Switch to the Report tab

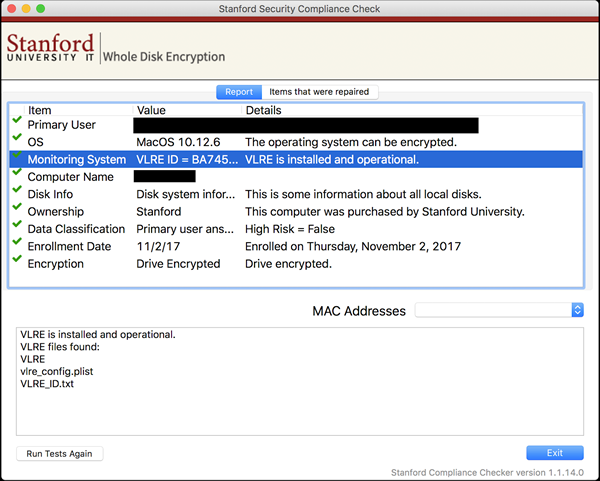click(x=239, y=92)
